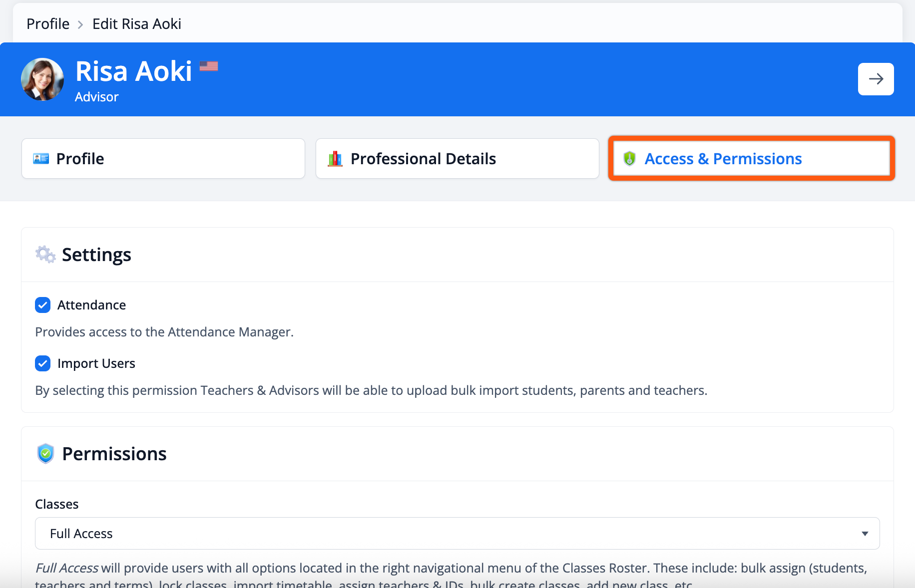Open the Professional Details tab
Viewport: 915px width, 588px height.
pyautogui.click(x=457, y=159)
